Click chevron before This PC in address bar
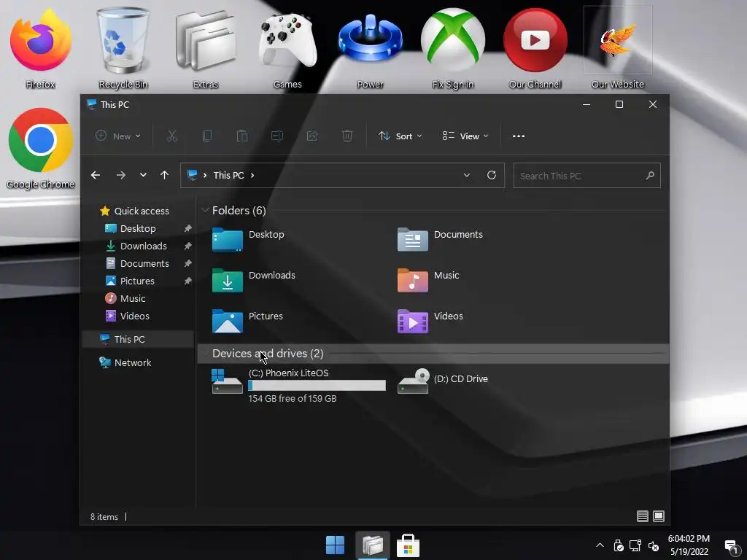The width and height of the screenshot is (747, 560). pyautogui.click(x=205, y=175)
